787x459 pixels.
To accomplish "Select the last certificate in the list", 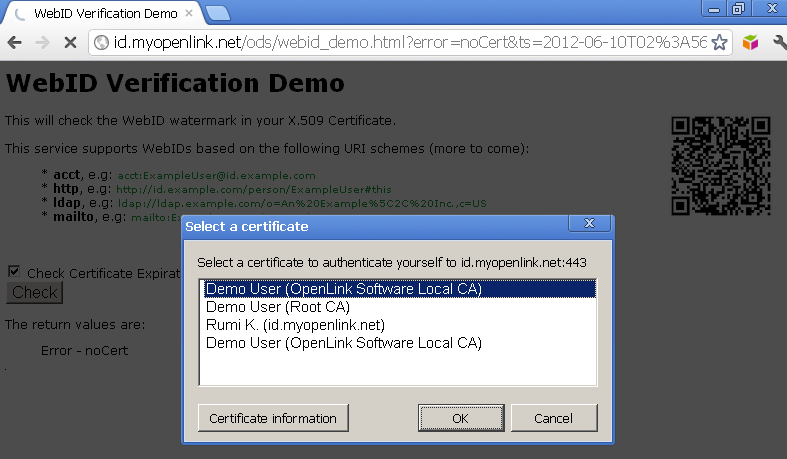I will (343, 343).
